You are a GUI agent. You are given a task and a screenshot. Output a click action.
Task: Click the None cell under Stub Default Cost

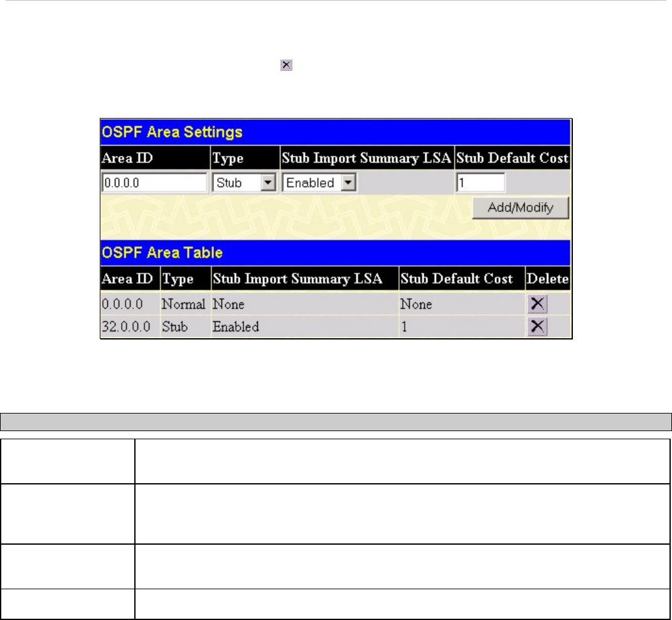click(x=417, y=305)
